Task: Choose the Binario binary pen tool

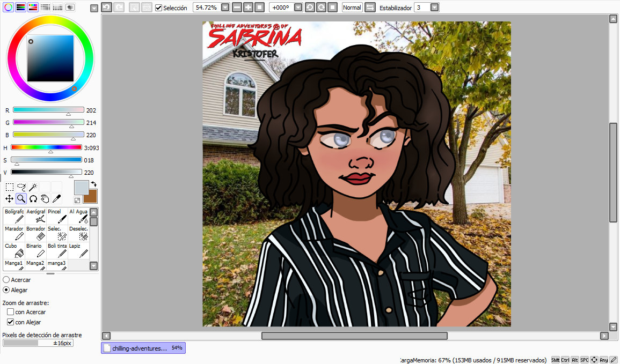Action: click(x=35, y=250)
